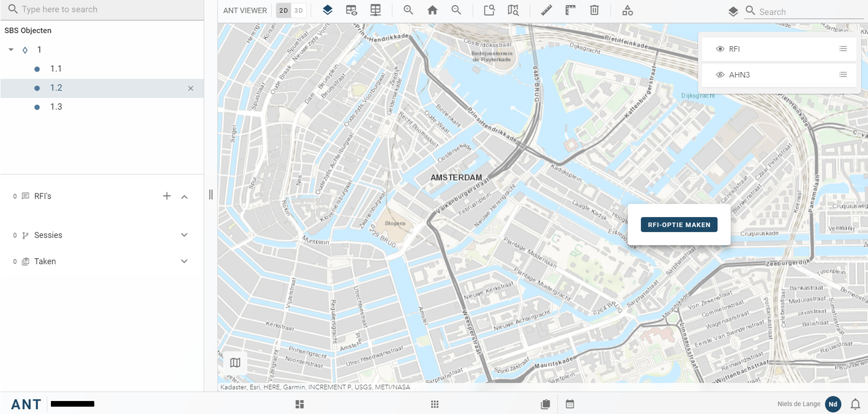The image size is (868, 414).
Task: Open the notifications bell
Action: click(855, 404)
